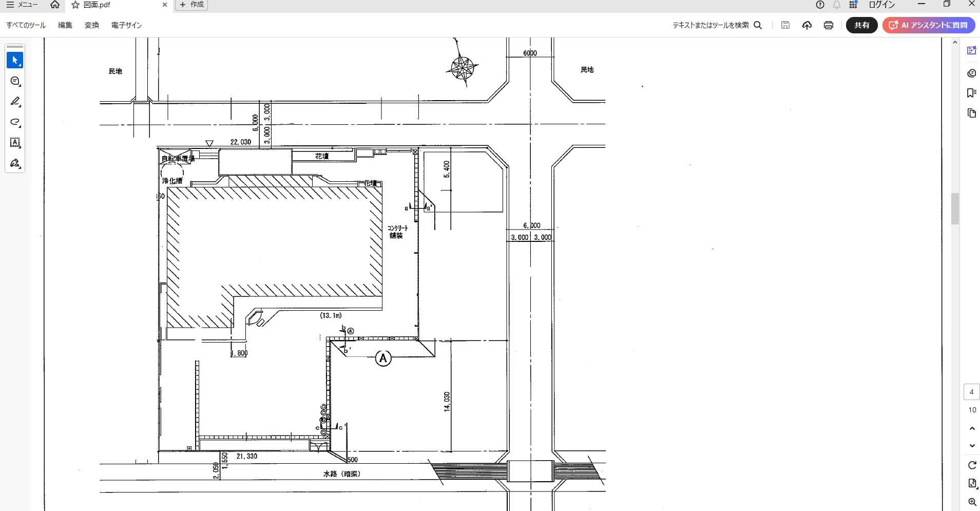This screenshot has height=511, width=980.
Task: Go to the previous page arrow
Action: coord(972,428)
